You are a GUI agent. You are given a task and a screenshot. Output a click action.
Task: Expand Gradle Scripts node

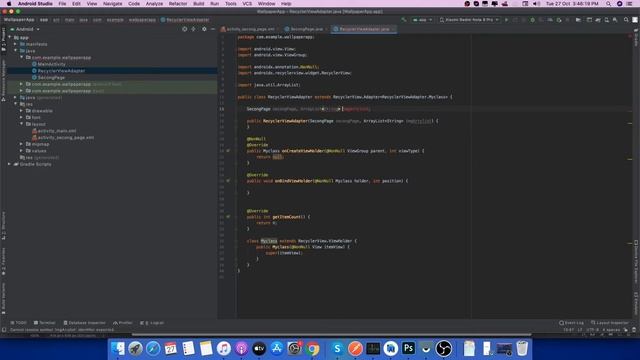pos(10,164)
